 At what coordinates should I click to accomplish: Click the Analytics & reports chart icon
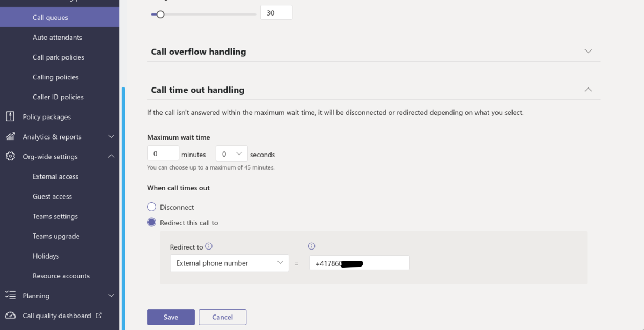click(10, 136)
